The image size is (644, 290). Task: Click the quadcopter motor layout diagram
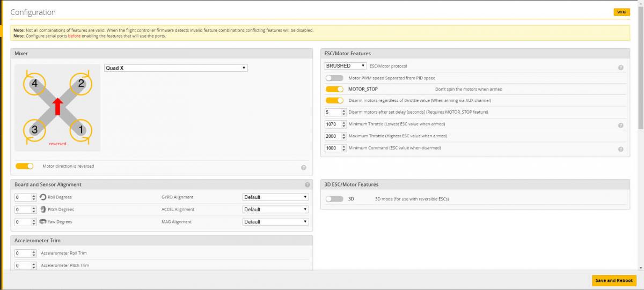pyautogui.click(x=57, y=107)
